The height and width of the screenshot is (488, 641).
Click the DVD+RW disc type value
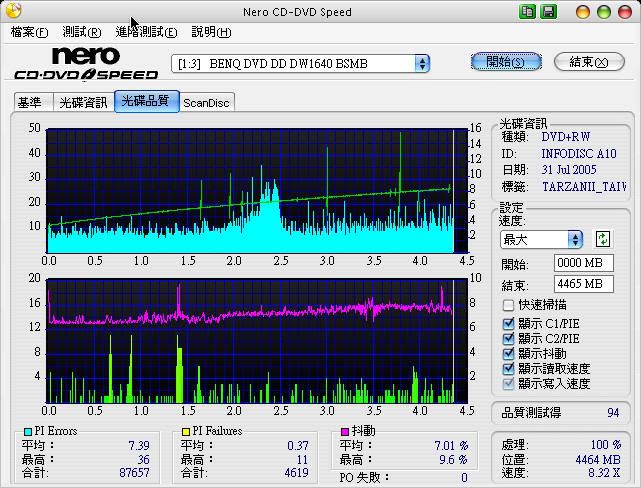point(566,137)
